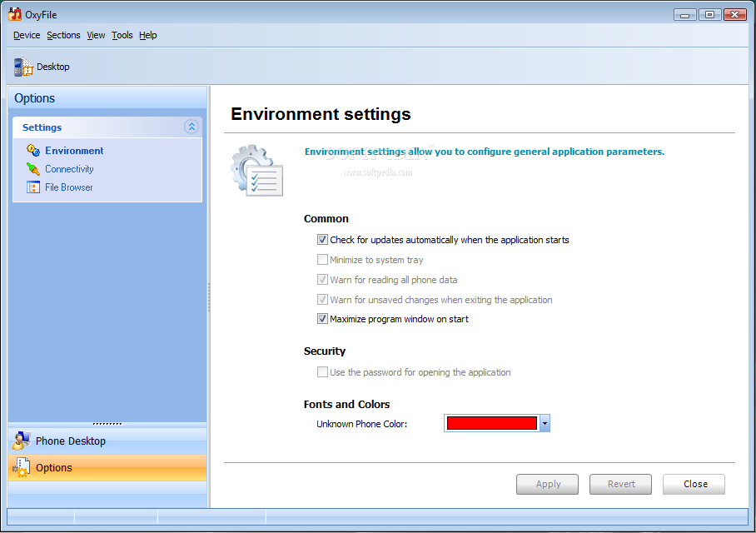The width and height of the screenshot is (756, 533).
Task: Click the Phone Desktop user icon
Action: pyautogui.click(x=21, y=441)
